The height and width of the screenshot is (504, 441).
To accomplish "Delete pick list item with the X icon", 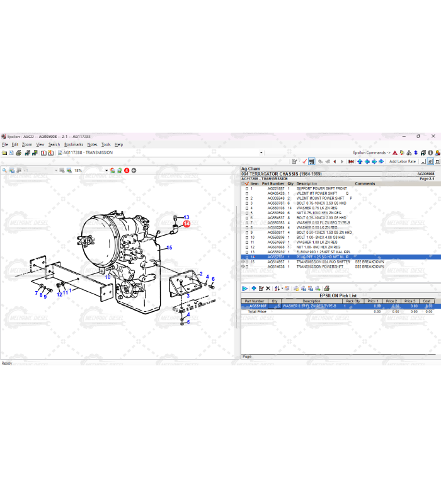I will [268, 289].
